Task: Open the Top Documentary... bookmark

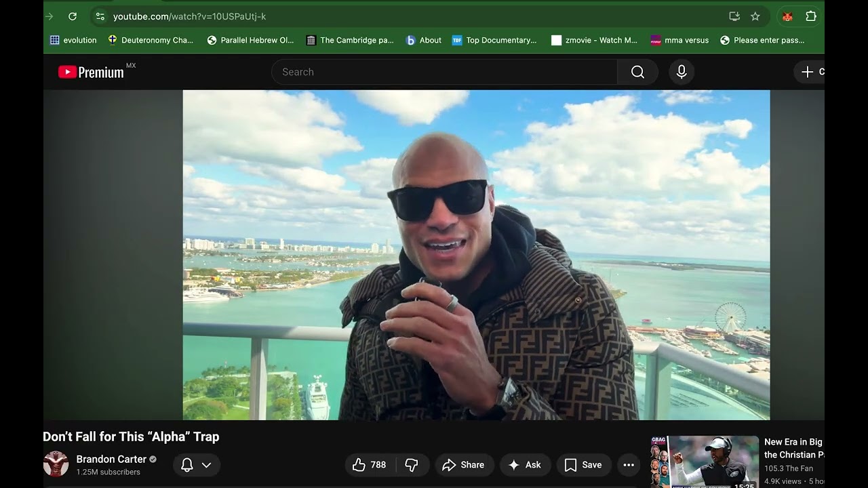Action: [494, 40]
